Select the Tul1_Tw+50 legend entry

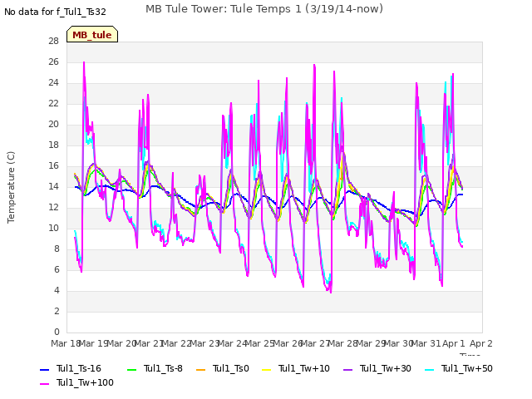459,369
